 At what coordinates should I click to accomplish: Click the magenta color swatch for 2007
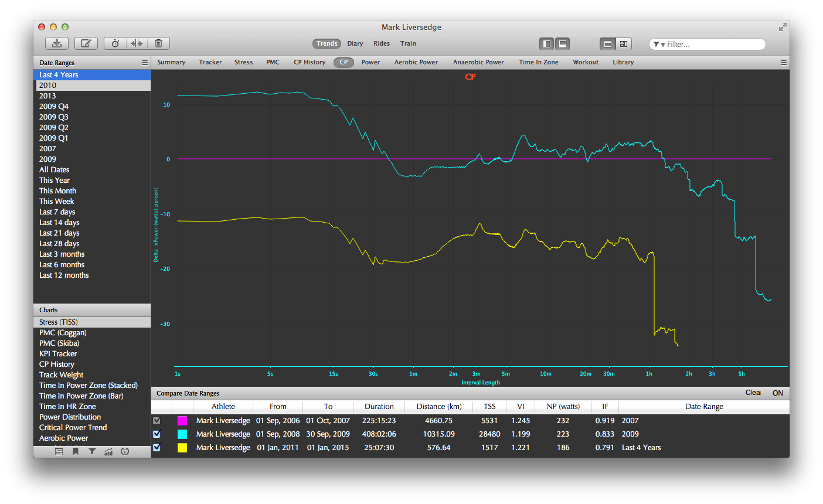pyautogui.click(x=182, y=421)
